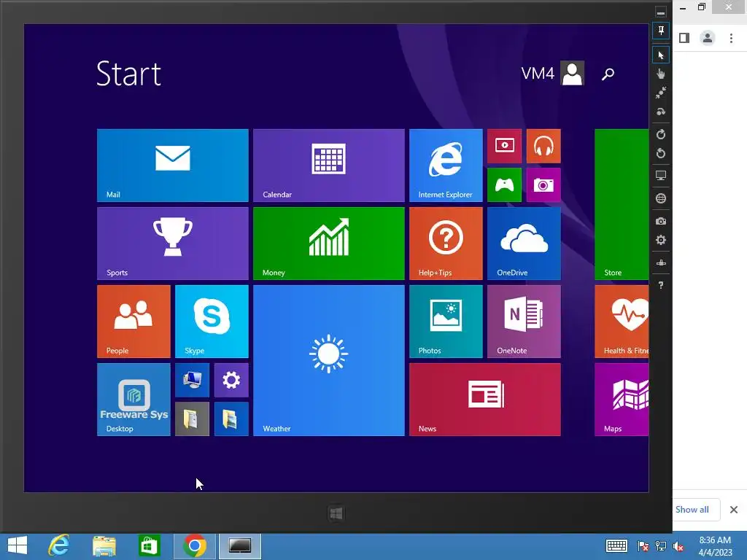Launch the Skype tile
Image resolution: width=747 pixels, height=560 pixels.
212,322
